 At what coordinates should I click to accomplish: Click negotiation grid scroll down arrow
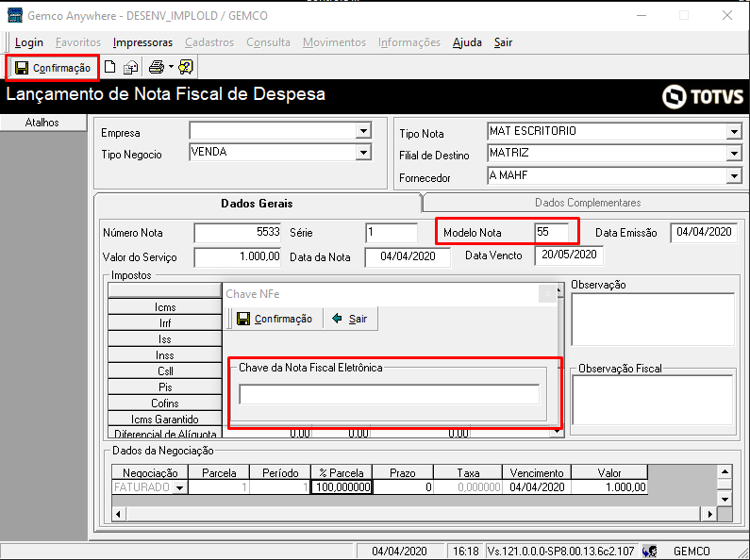(725, 500)
